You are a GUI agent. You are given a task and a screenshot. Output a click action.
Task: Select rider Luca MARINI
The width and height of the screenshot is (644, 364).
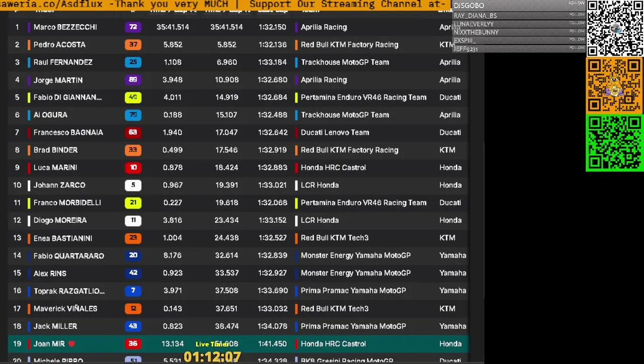coord(55,167)
